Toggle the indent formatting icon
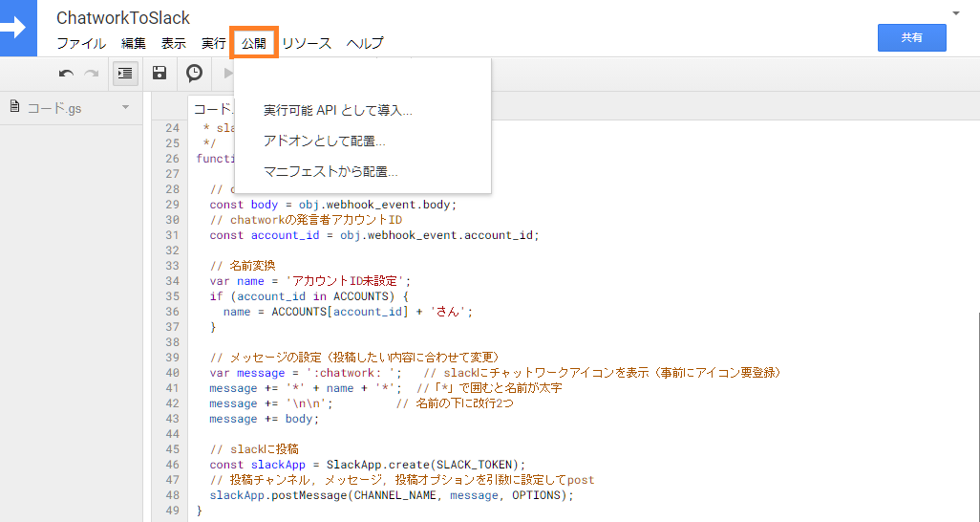Screen dimensions: 980x522 coord(125,74)
